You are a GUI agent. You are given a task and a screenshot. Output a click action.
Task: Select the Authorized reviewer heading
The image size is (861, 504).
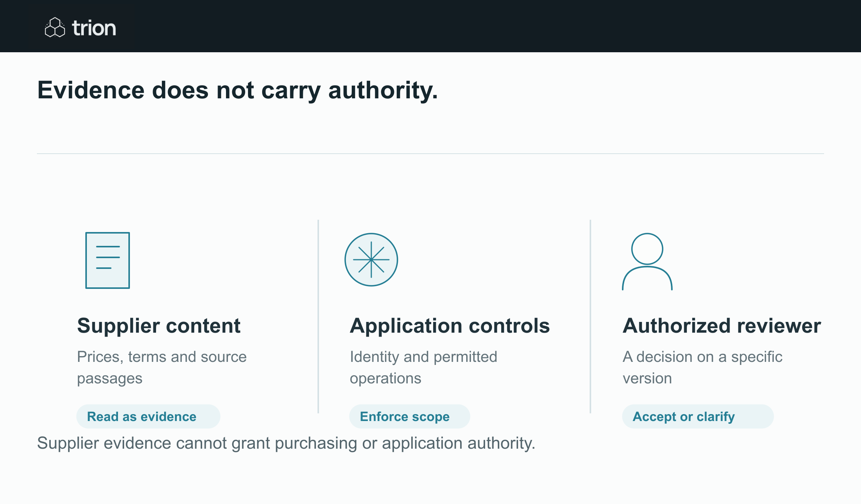[x=722, y=326]
